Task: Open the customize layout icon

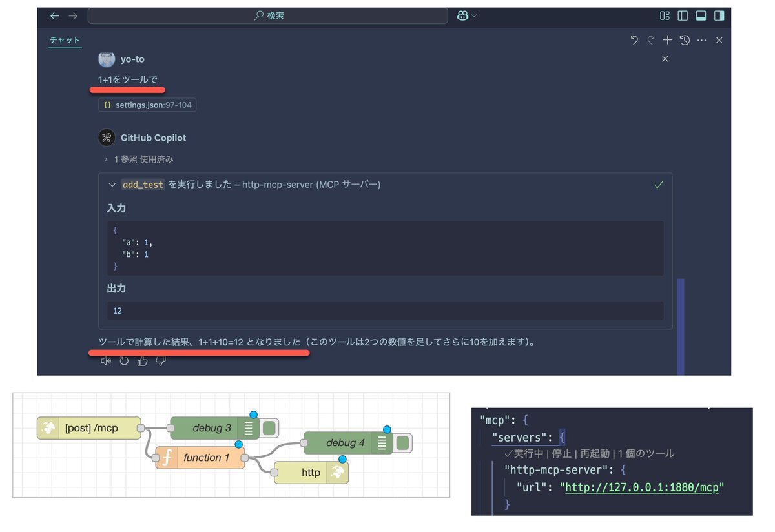Action: [665, 15]
